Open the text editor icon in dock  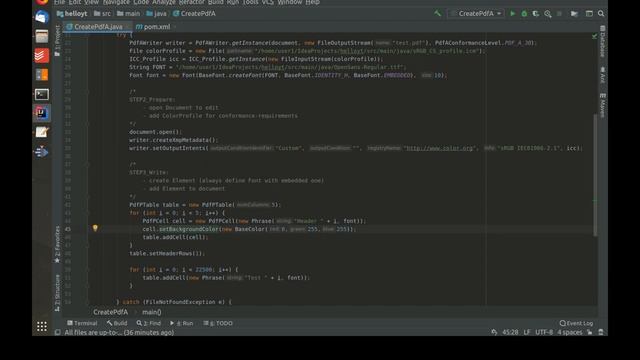(42, 132)
